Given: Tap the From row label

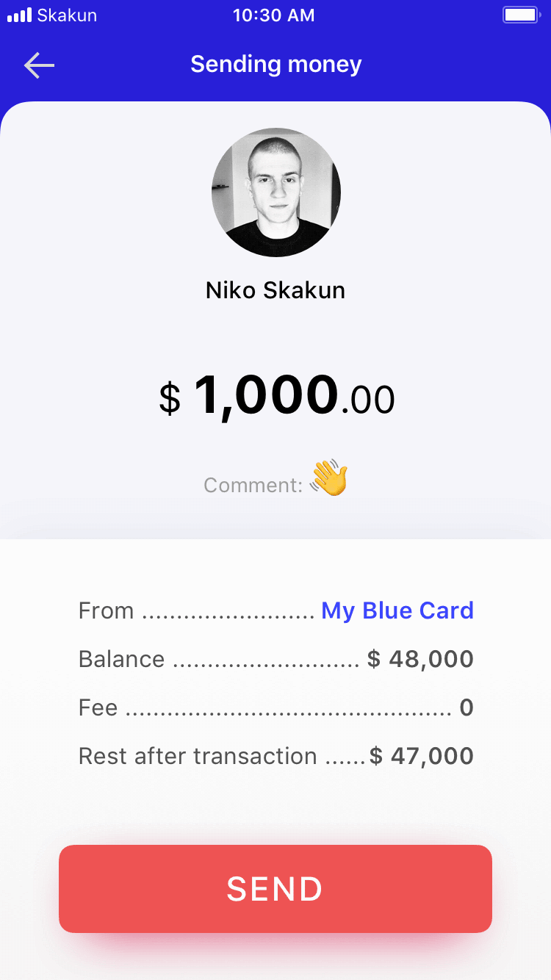Looking at the screenshot, I should tap(107, 610).
